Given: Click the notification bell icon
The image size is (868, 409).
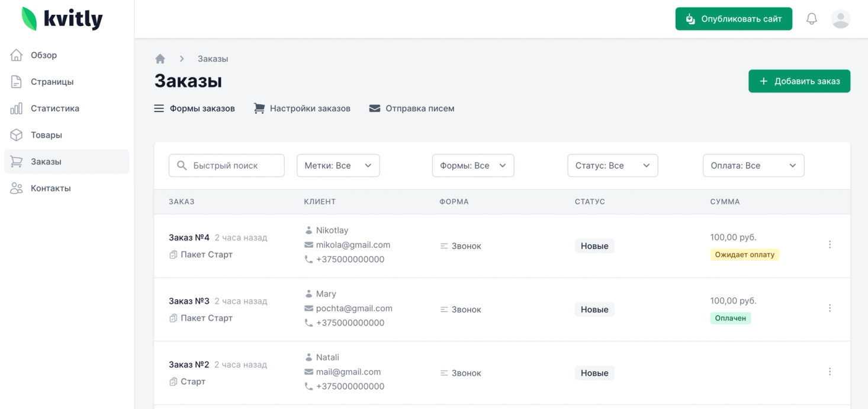Looking at the screenshot, I should [x=812, y=19].
